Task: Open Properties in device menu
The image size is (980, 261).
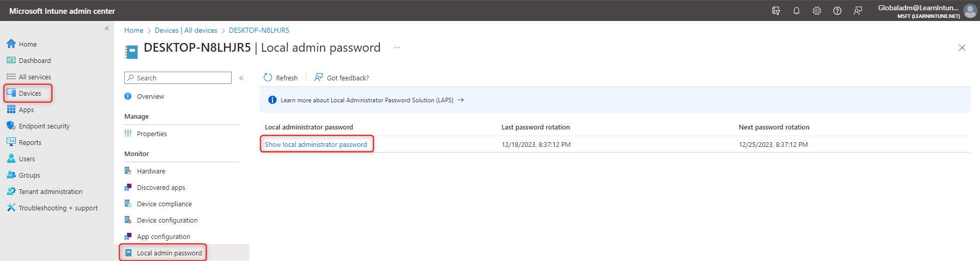Action: (152, 134)
